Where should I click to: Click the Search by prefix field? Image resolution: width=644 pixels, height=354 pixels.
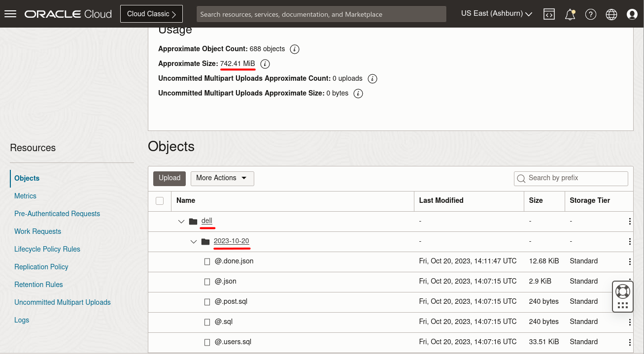[x=571, y=178]
